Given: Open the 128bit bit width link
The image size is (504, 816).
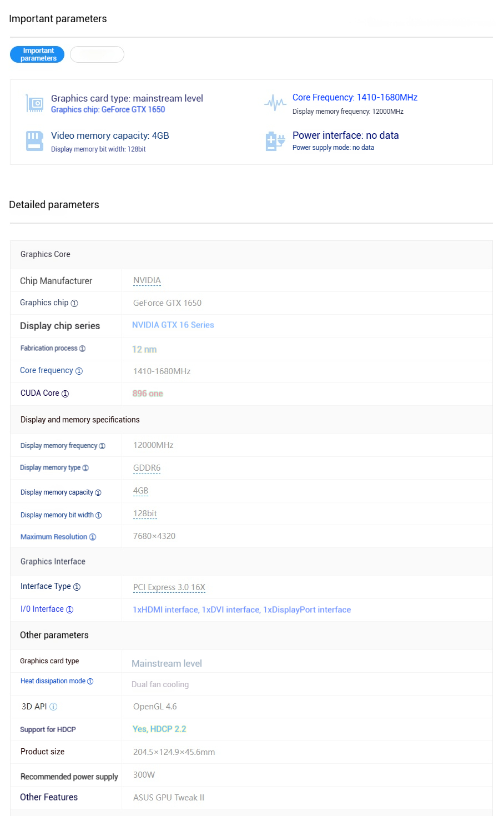Looking at the screenshot, I should click(x=145, y=513).
